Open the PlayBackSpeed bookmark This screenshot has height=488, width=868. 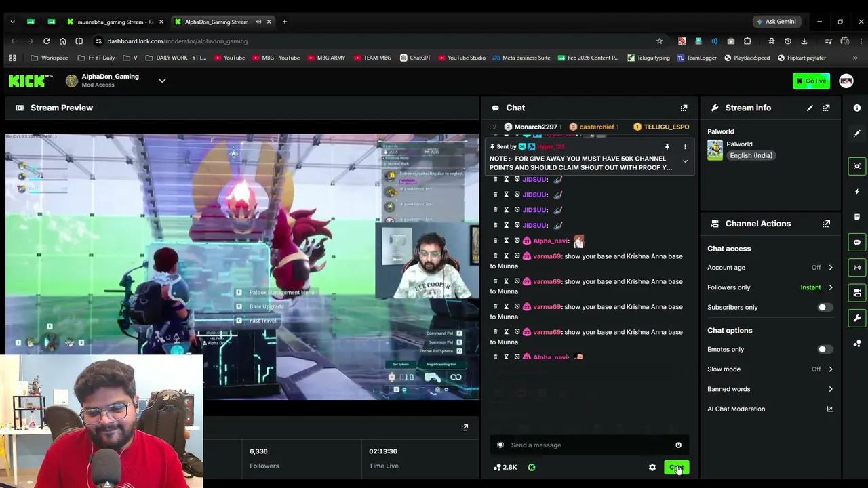click(747, 58)
